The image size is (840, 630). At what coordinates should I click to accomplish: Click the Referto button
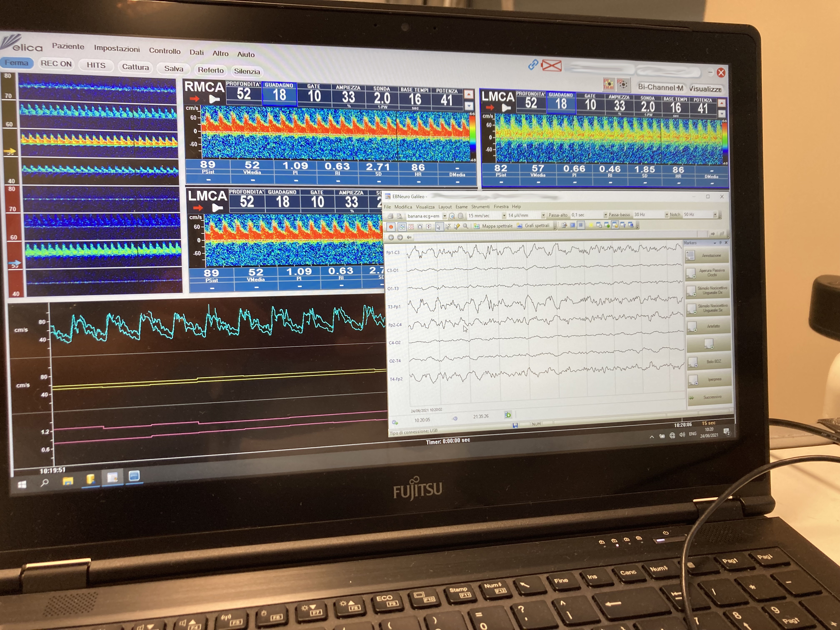point(211,70)
